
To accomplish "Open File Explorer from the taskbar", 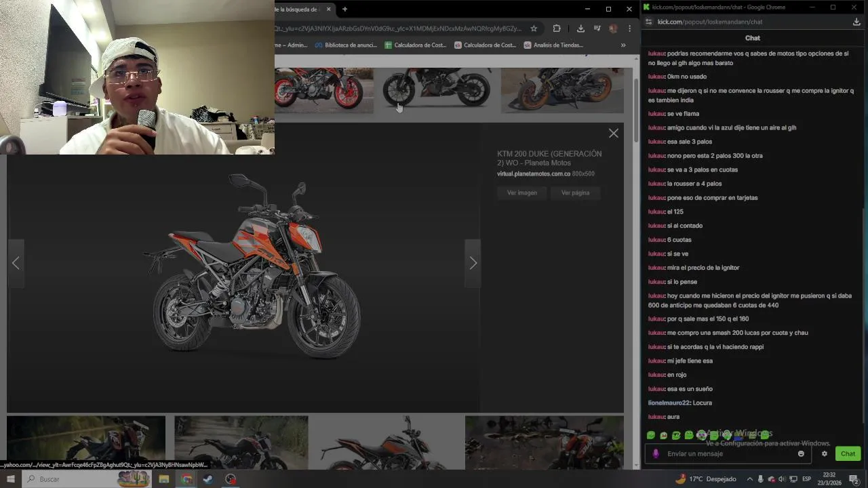I will point(163,479).
